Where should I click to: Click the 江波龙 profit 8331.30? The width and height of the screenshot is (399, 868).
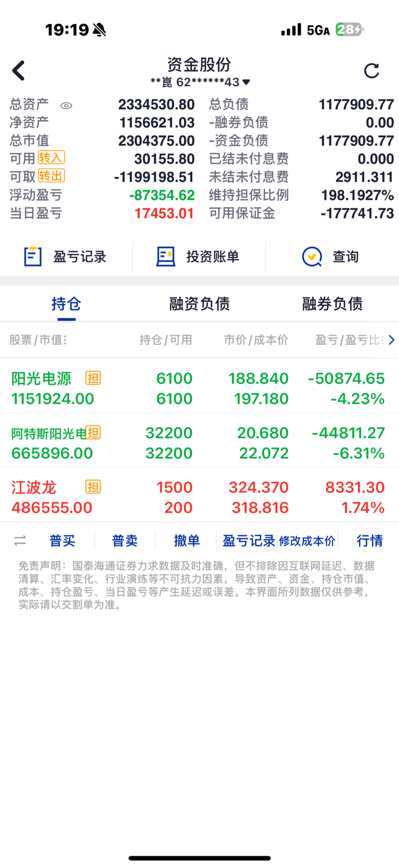coord(355,487)
